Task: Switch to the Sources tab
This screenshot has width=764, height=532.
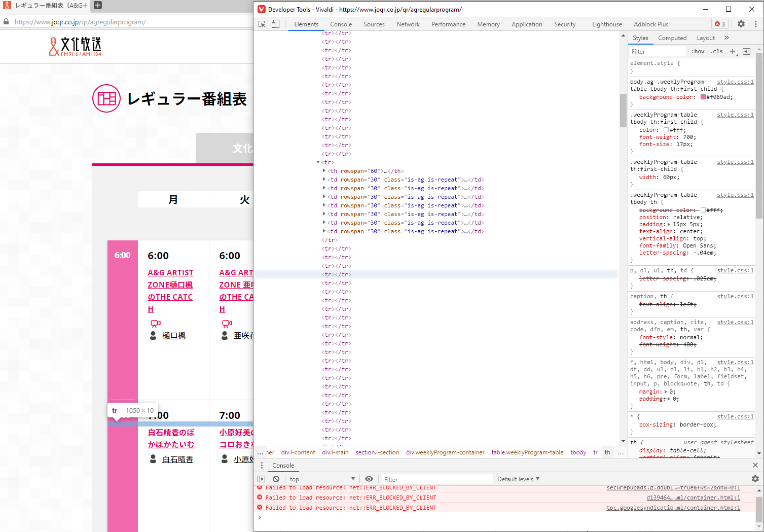Action: coord(374,24)
